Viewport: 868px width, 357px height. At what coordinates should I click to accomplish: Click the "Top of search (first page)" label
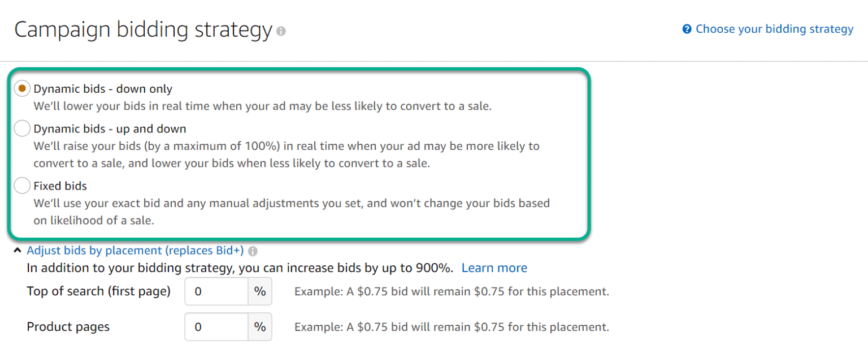(98, 291)
